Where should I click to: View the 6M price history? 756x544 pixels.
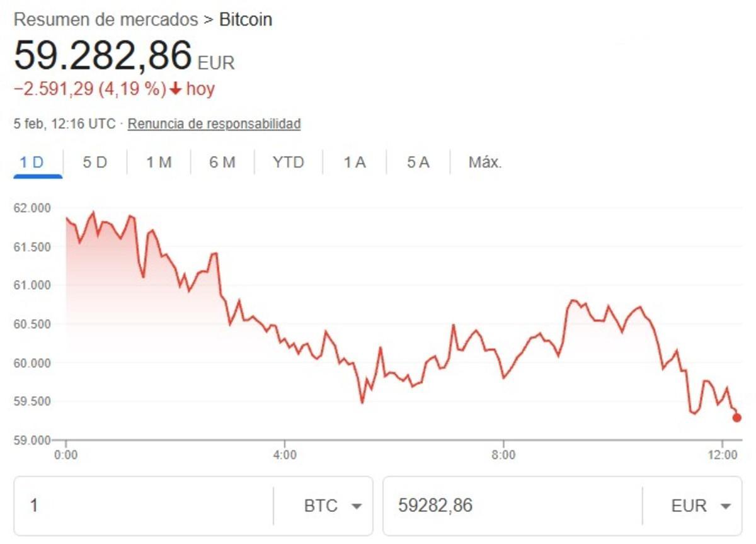coord(221,162)
